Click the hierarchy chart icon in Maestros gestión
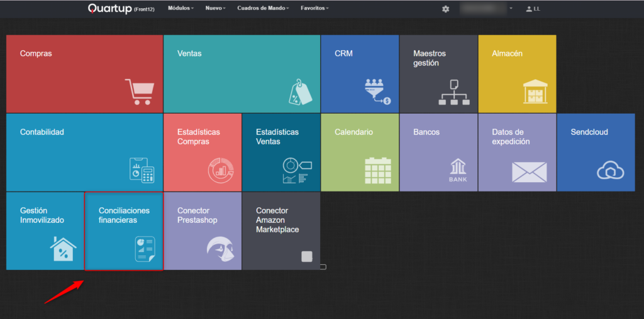The width and height of the screenshot is (644, 319). (454, 92)
